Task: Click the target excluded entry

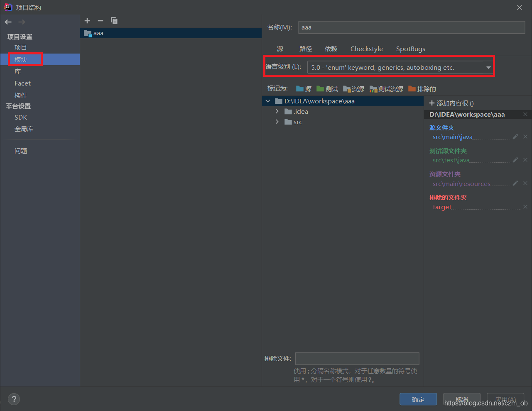Action: click(x=442, y=207)
